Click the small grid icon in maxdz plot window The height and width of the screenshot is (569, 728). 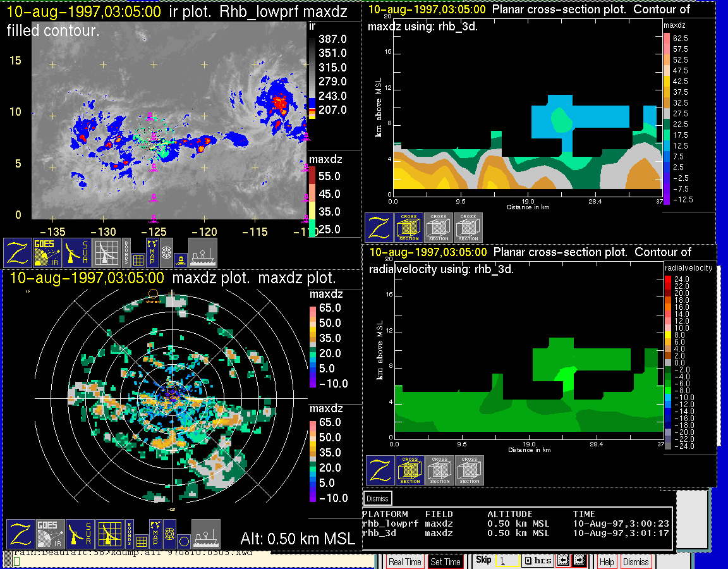(142, 542)
